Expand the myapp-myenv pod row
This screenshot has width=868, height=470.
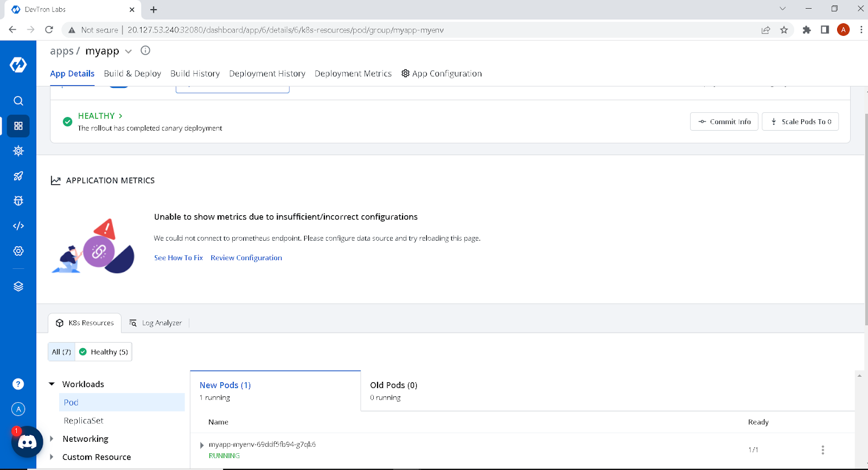(202, 445)
